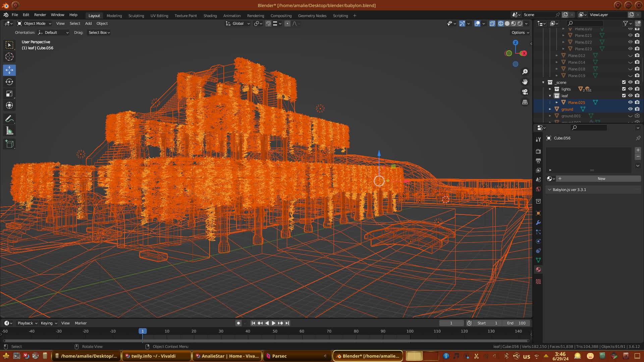Switch viewport to wireframe shading
The image size is (644, 362).
(500, 23)
